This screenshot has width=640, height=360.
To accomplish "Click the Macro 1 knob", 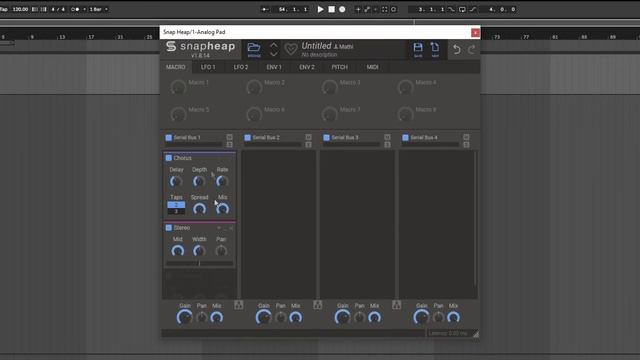I will tap(178, 87).
